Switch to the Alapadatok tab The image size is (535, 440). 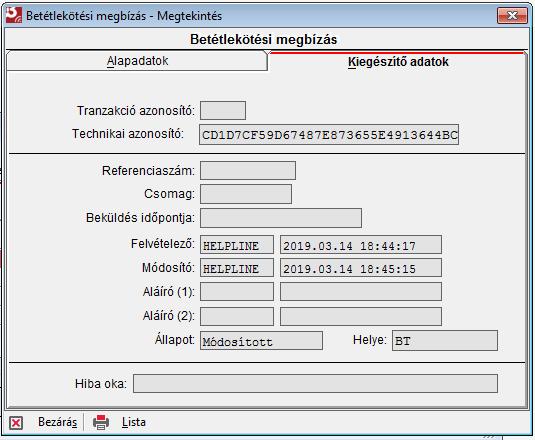point(137,61)
